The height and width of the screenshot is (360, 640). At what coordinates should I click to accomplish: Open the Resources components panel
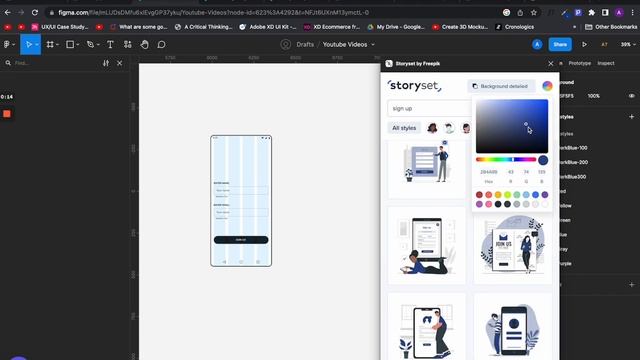click(128, 44)
